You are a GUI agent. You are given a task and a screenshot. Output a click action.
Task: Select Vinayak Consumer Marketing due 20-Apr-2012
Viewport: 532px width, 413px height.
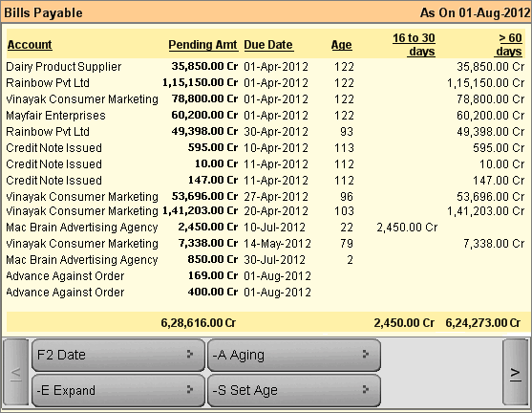(266, 211)
